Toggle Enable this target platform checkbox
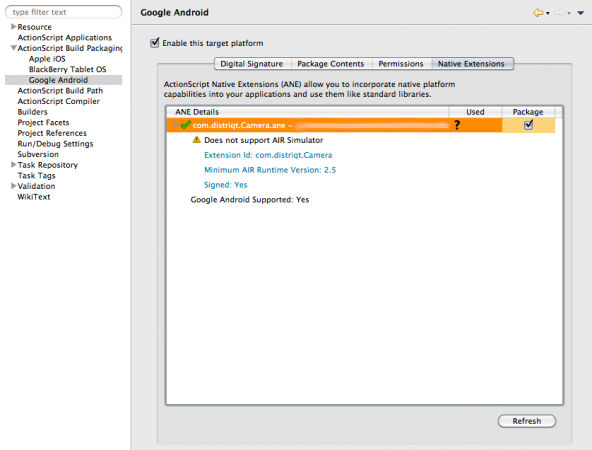The image size is (592, 450). coord(154,43)
